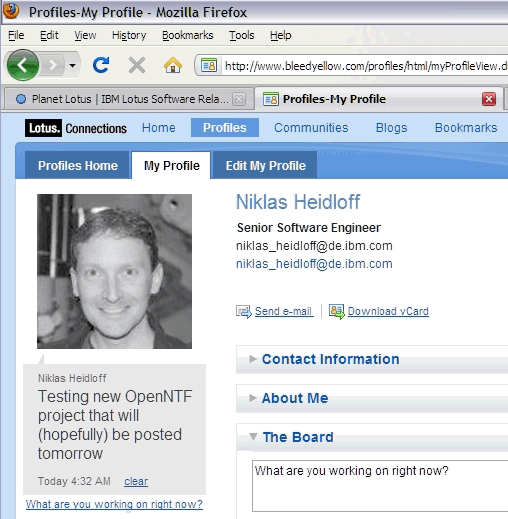Reload the page with the blue refresh icon
The width and height of the screenshot is (508, 519).
(x=101, y=65)
